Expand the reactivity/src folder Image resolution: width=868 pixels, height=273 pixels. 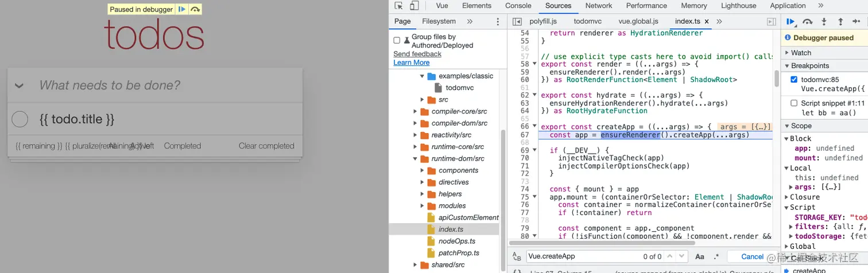coord(415,135)
